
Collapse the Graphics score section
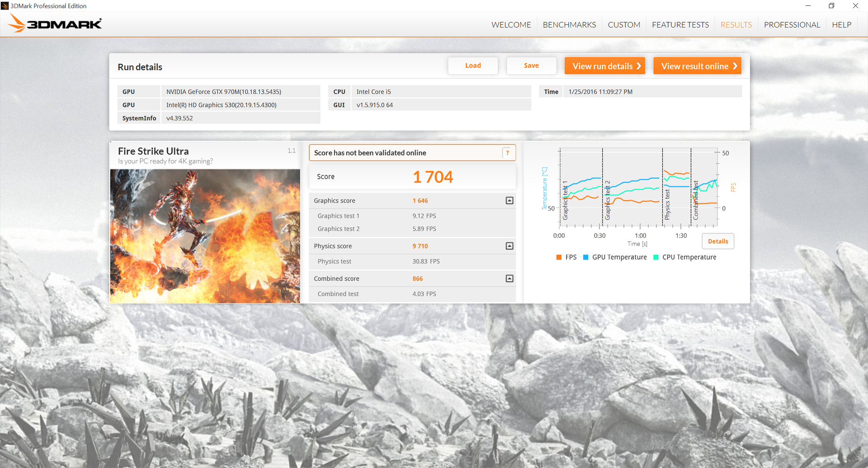coord(509,200)
